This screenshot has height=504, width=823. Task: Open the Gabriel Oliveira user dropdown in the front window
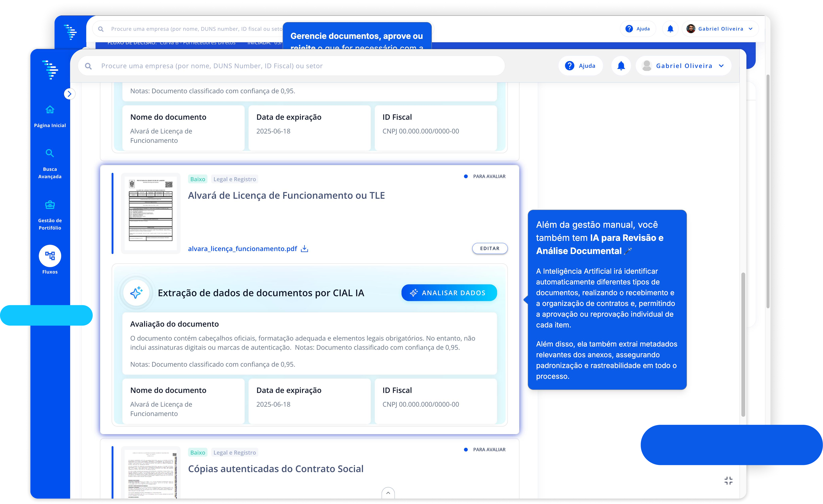[684, 66]
